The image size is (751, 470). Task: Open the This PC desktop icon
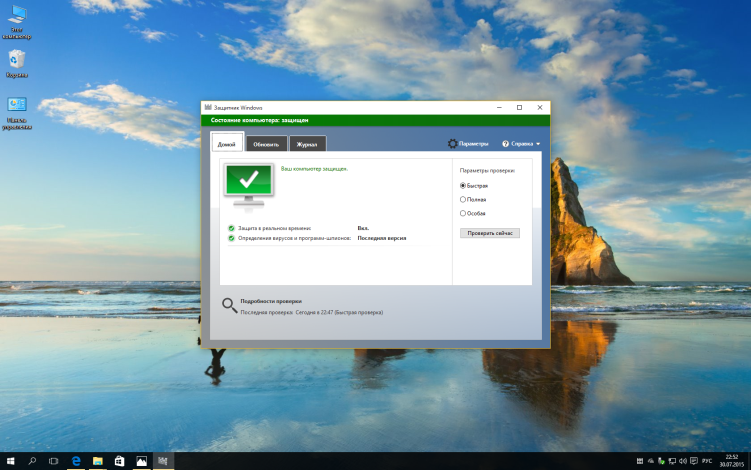[x=17, y=22]
